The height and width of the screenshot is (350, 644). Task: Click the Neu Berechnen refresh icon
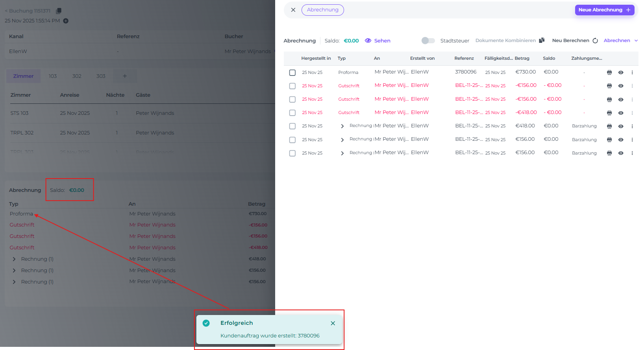click(x=595, y=41)
